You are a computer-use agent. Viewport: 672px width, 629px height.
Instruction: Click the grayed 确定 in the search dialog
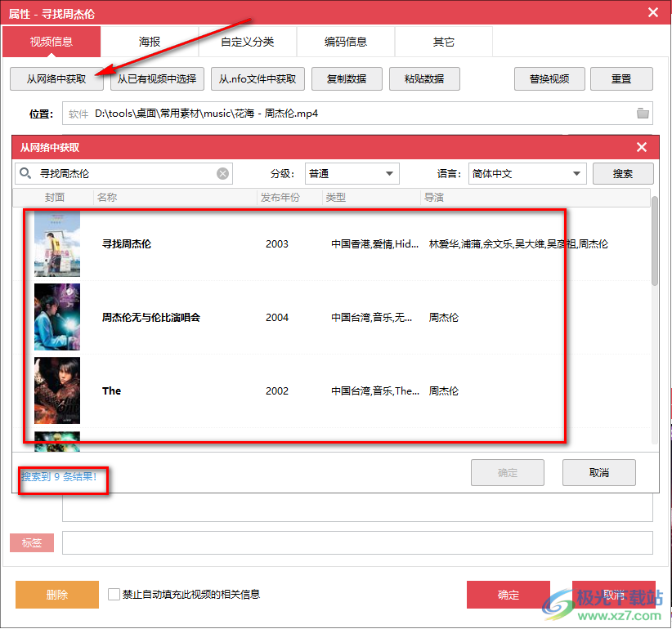508,473
